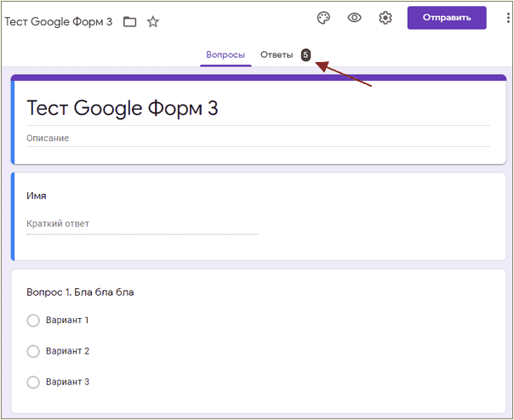Star the form Тест Google Форм 3

153,22
